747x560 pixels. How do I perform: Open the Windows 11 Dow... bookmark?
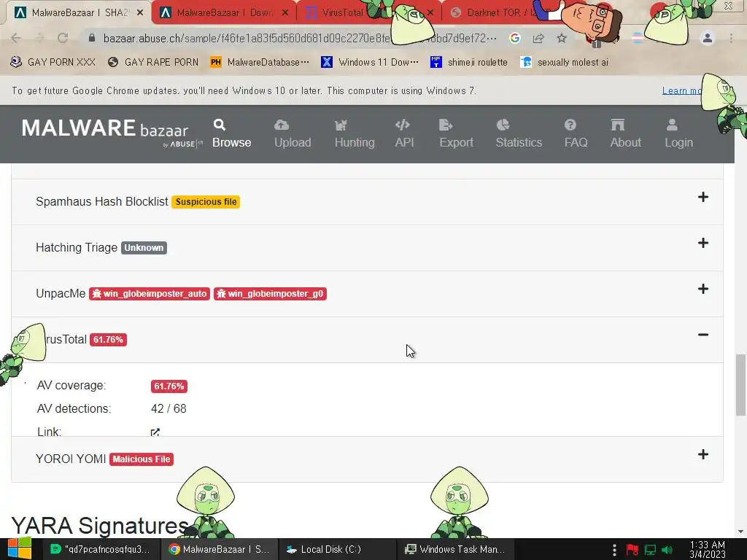370,62
